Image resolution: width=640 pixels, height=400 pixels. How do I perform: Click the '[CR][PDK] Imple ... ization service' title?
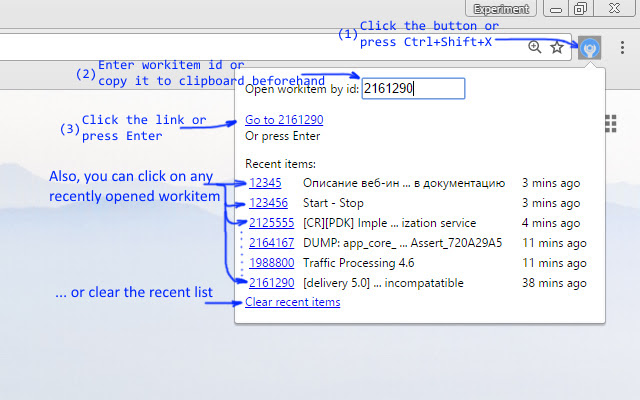coord(389,223)
